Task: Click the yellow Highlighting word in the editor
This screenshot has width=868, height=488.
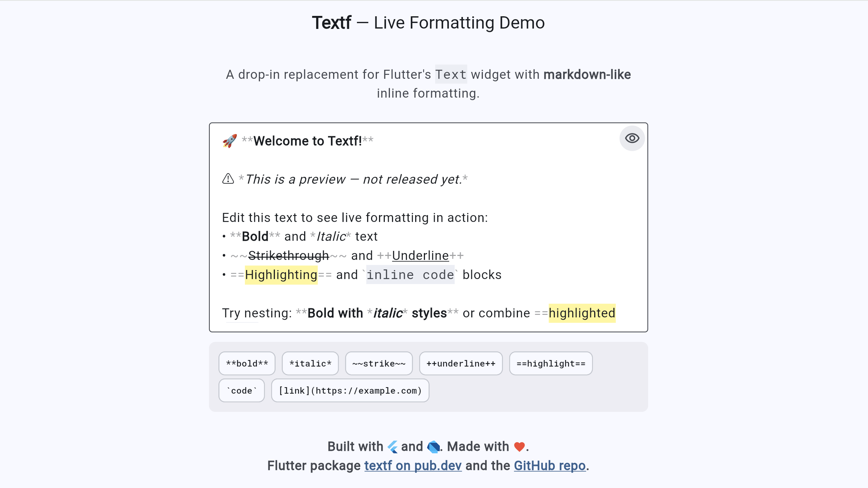Action: click(x=281, y=275)
